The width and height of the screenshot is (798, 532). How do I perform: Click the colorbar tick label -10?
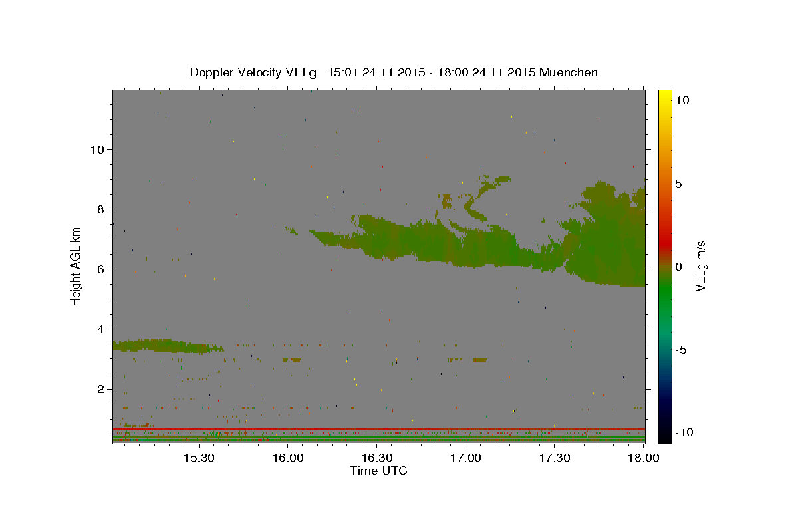(683, 433)
